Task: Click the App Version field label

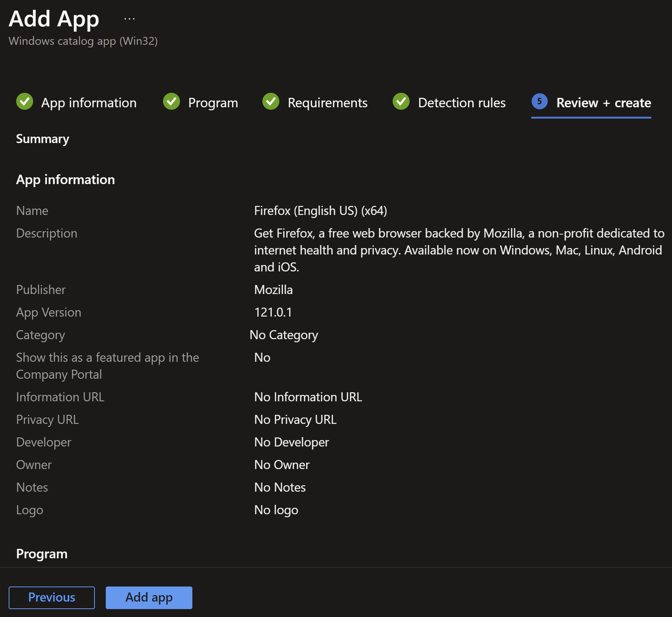Action: tap(49, 312)
